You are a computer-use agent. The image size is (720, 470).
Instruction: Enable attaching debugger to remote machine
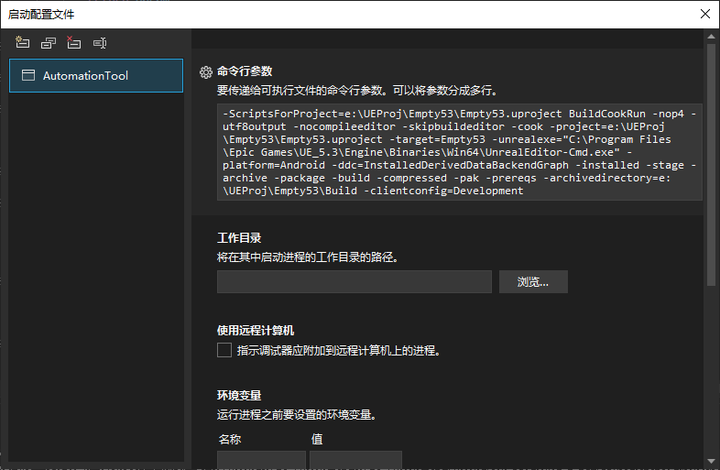[224, 350]
